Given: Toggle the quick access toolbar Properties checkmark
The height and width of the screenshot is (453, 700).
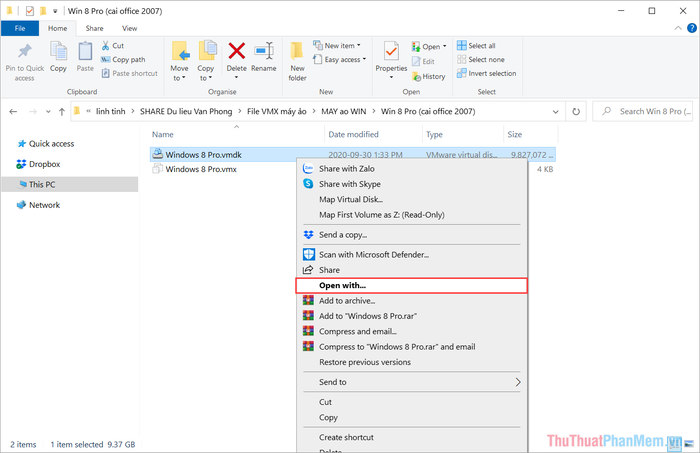Looking at the screenshot, I should coord(29,11).
